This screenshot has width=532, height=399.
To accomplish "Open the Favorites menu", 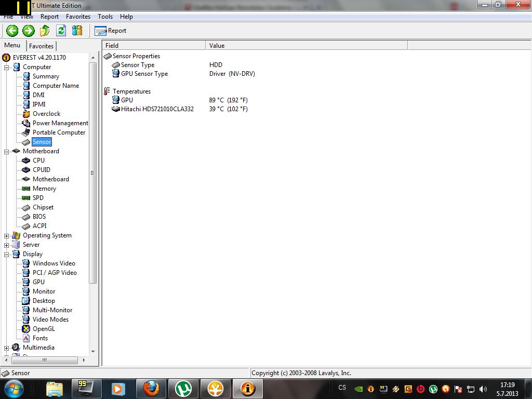I will [78, 17].
